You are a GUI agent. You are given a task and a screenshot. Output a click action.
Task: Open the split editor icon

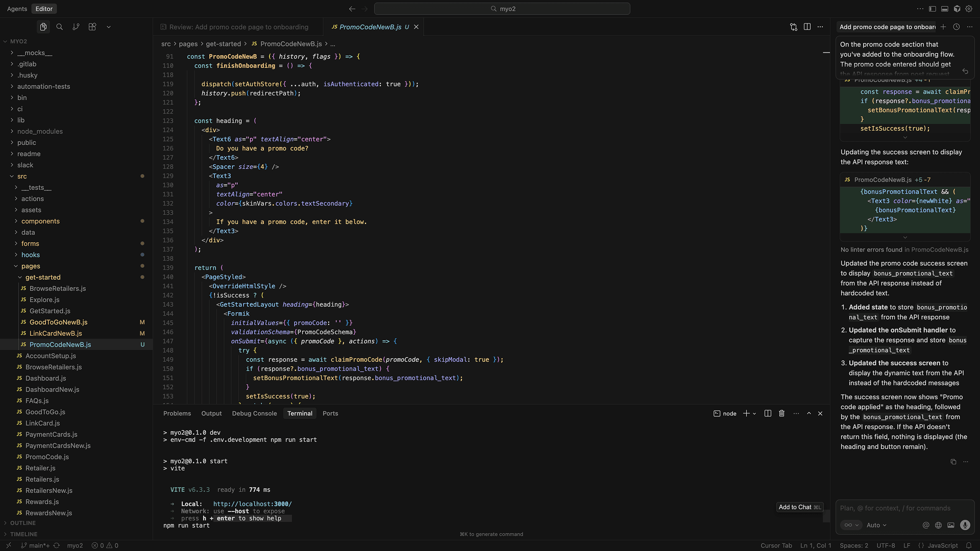point(807,27)
